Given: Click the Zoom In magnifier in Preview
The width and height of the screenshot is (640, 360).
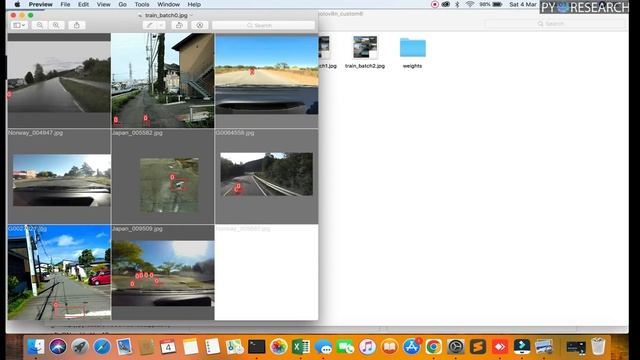Looking at the screenshot, I should point(56,25).
